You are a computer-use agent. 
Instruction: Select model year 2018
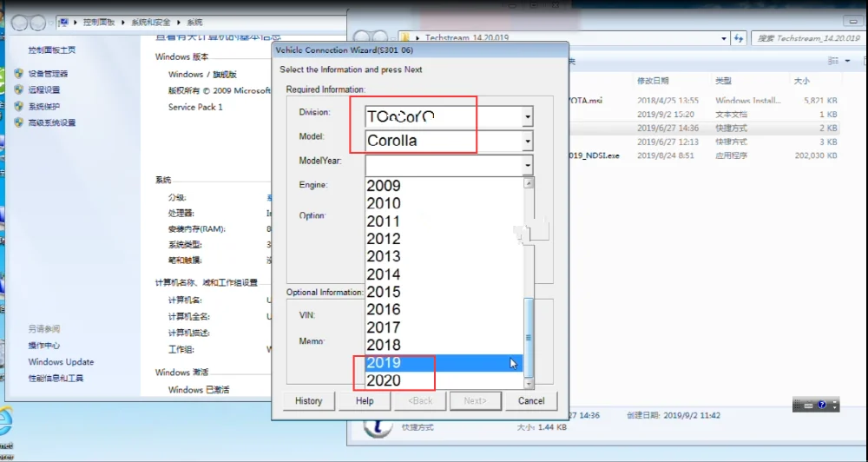point(444,345)
